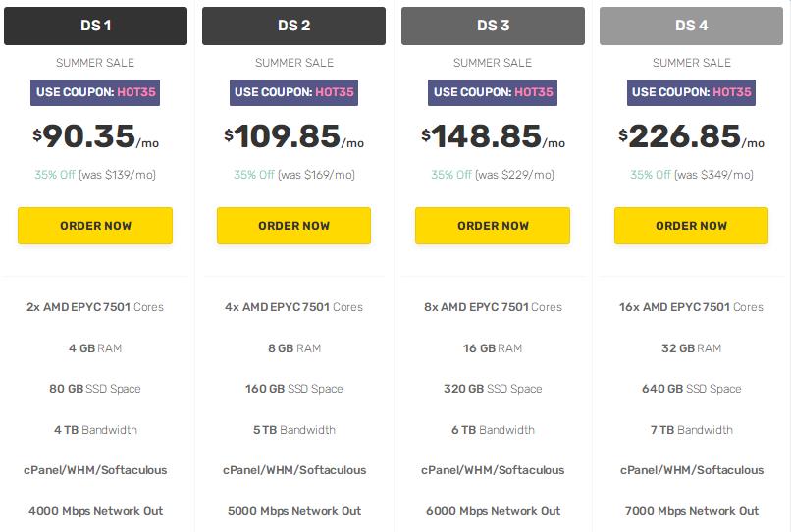Click the HOT35 coupon badge under DS 3

point(493,92)
